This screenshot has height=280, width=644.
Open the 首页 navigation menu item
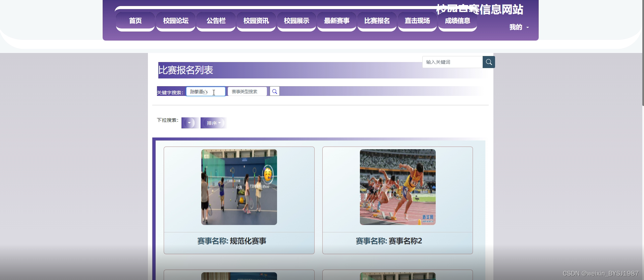click(x=135, y=21)
